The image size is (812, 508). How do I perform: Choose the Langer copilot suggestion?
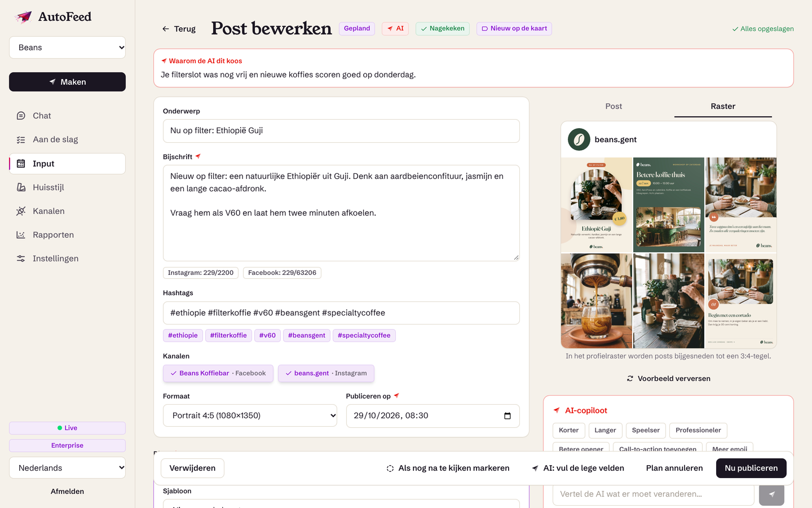point(605,431)
